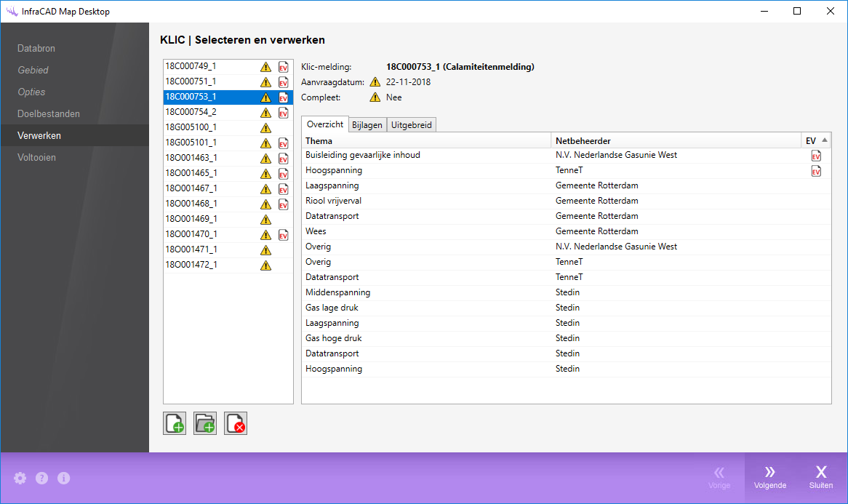Image resolution: width=848 pixels, height=504 pixels.
Task: Open Databron step in the sidebar
Action: pos(36,49)
